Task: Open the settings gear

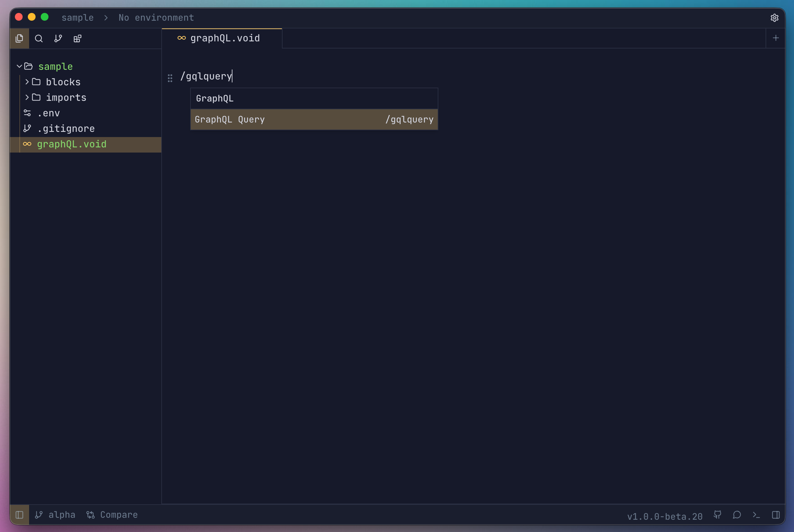Action: tap(775, 18)
